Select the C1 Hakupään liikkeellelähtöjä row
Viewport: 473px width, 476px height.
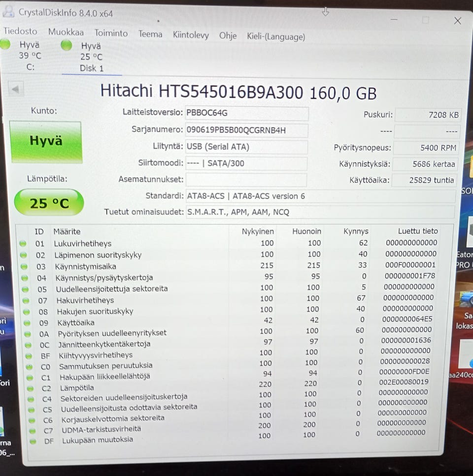tap(229, 375)
